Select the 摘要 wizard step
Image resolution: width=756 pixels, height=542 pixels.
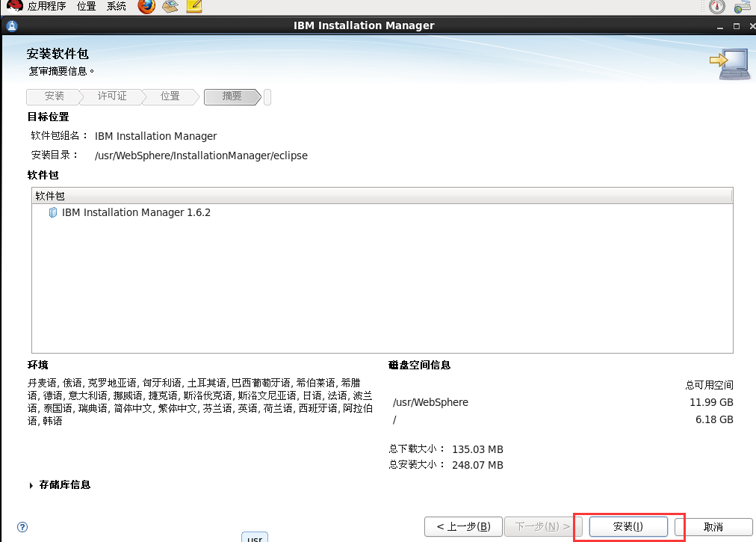pyautogui.click(x=232, y=96)
